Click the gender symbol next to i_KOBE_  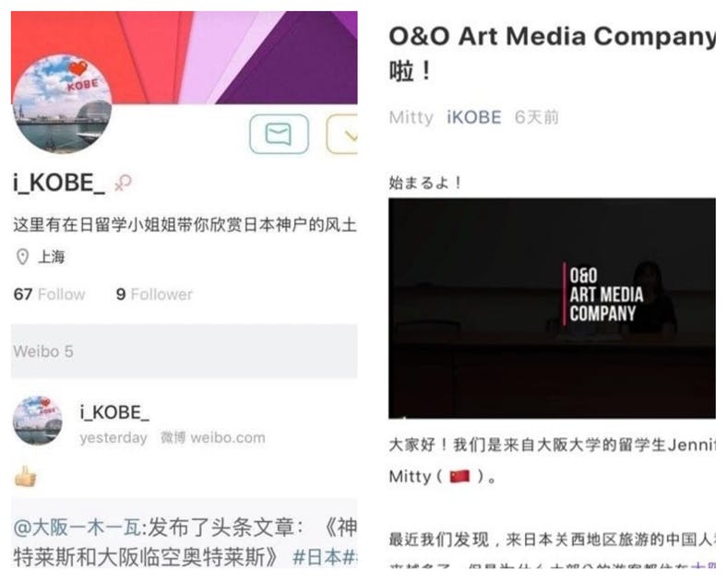(123, 183)
